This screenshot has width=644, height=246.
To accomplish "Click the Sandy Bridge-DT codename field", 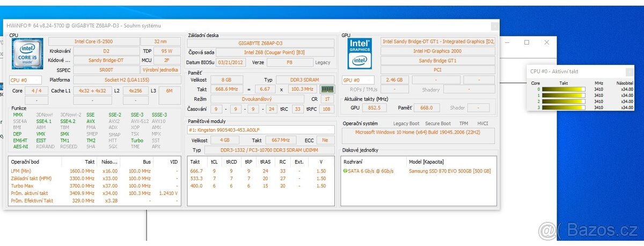I will (x=106, y=60).
